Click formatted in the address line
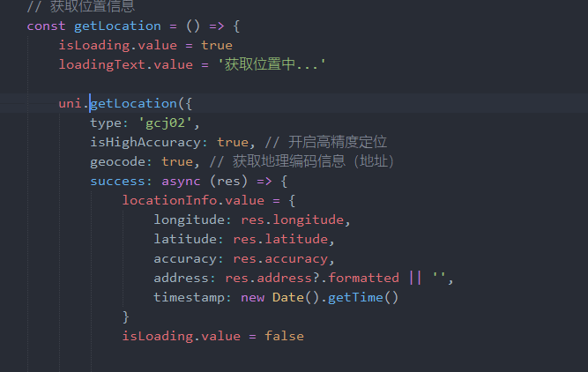The image size is (588, 372). tap(363, 278)
